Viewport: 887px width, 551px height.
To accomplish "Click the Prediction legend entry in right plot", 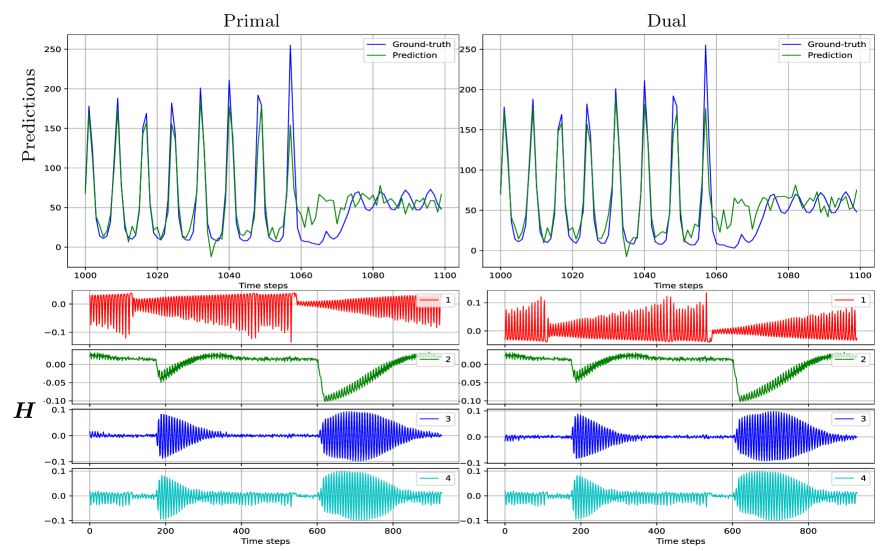I will [830, 55].
